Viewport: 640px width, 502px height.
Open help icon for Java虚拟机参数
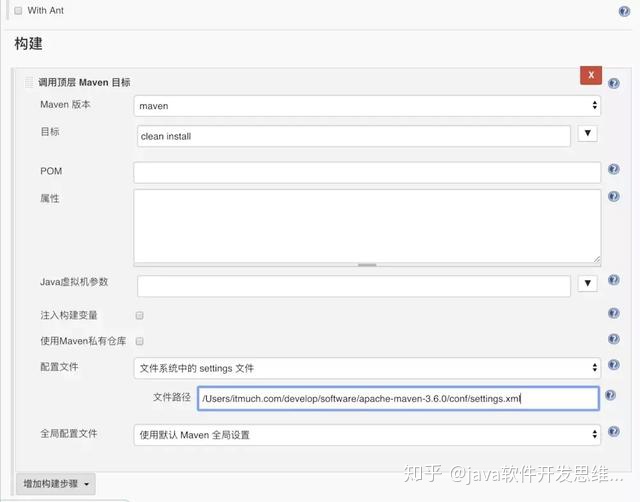pyautogui.click(x=613, y=280)
